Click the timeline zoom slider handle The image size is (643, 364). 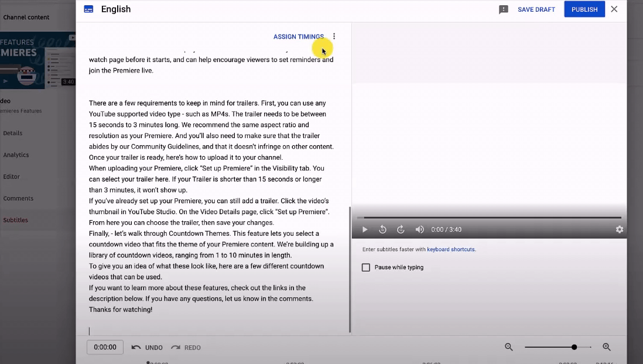coord(574,347)
